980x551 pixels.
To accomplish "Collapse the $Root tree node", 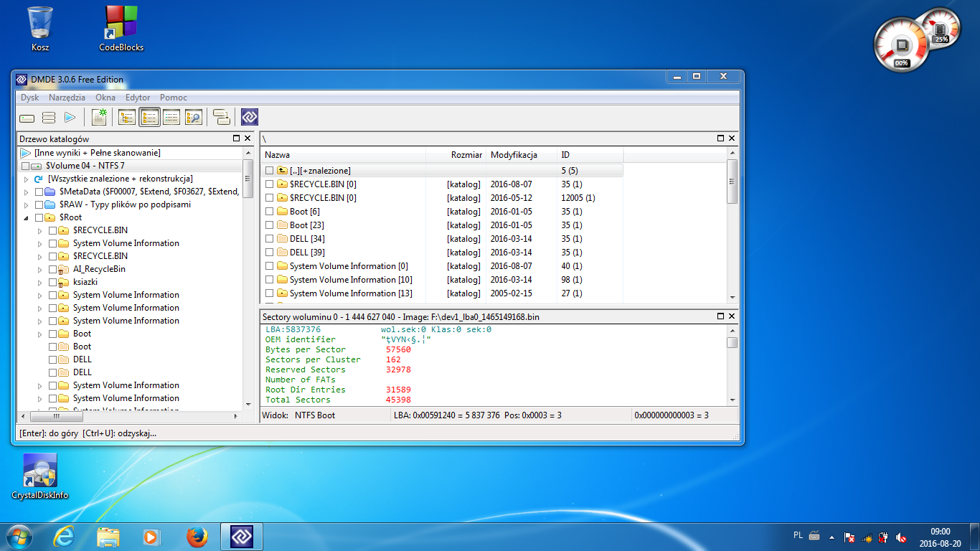I will coord(27,217).
